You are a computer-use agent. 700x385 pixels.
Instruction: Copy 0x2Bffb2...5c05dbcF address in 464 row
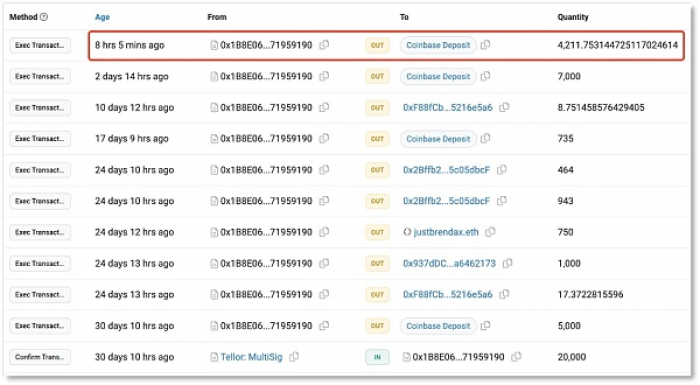(502, 170)
